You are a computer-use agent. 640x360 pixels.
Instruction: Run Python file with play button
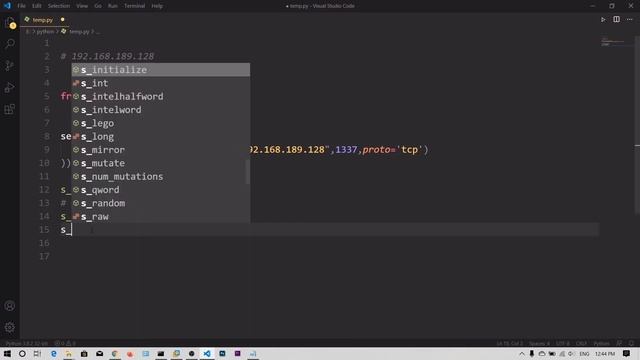[603, 19]
